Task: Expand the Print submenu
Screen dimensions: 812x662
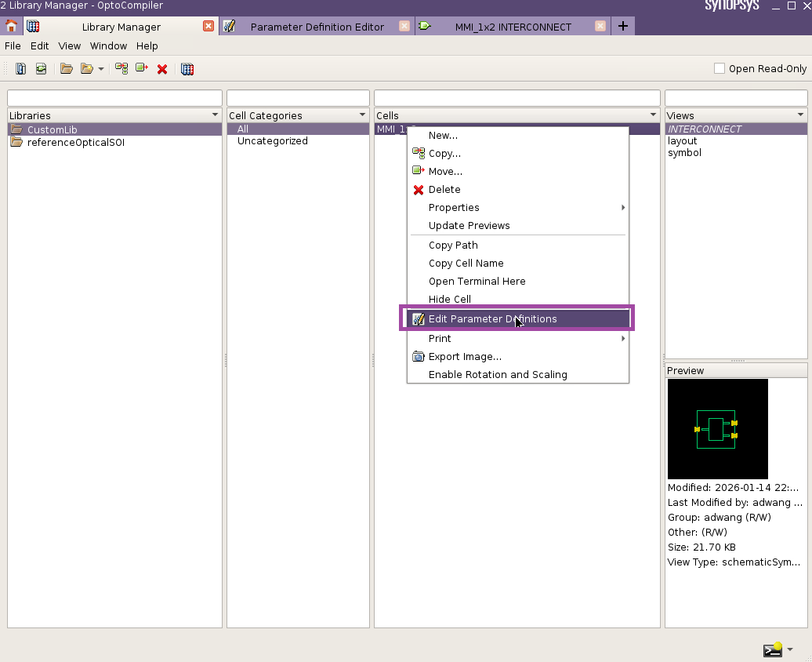Action: [518, 339]
